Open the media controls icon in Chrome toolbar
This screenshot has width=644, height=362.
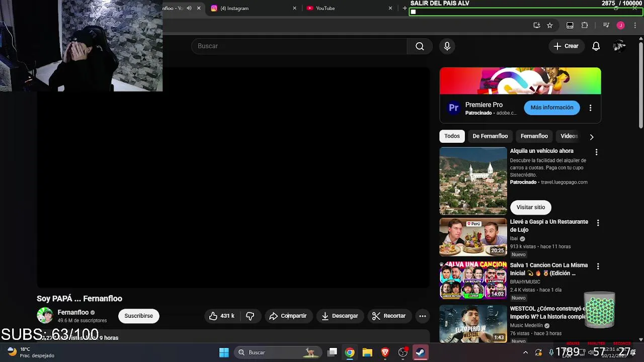tap(606, 25)
